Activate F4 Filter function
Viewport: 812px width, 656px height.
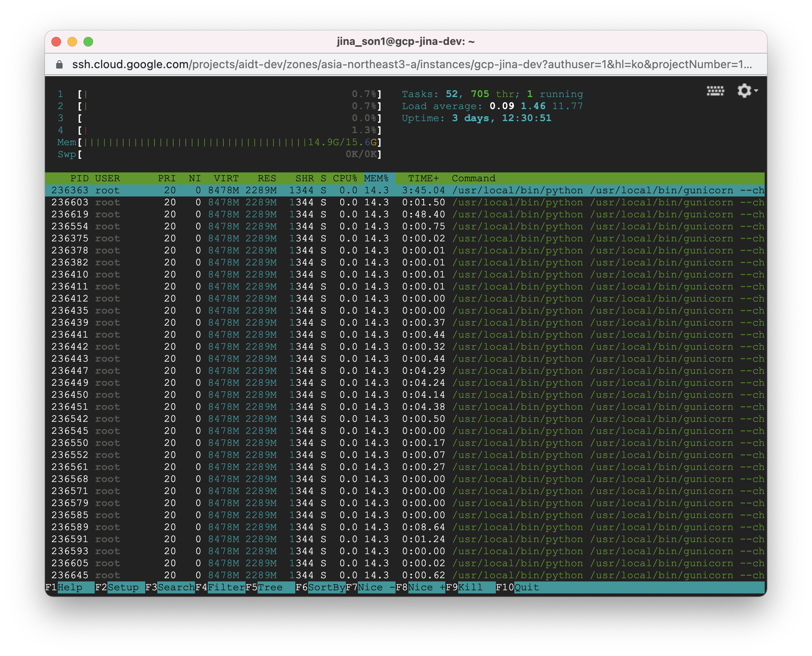coord(226,587)
